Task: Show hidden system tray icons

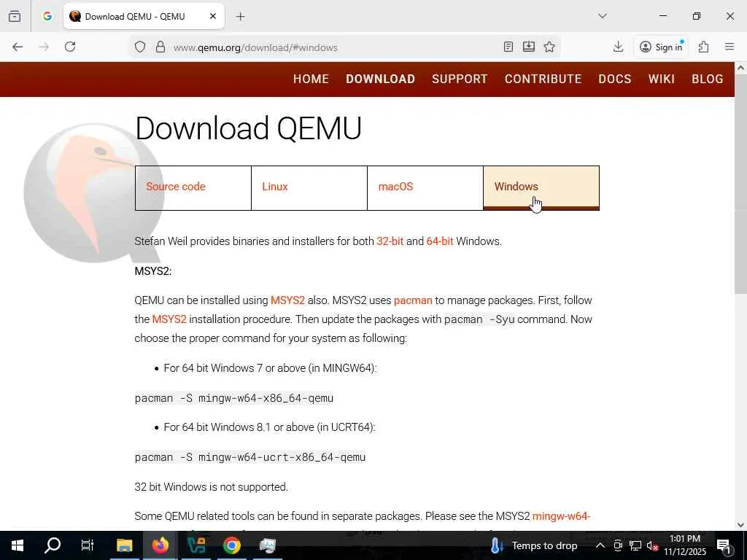Action: point(600,545)
